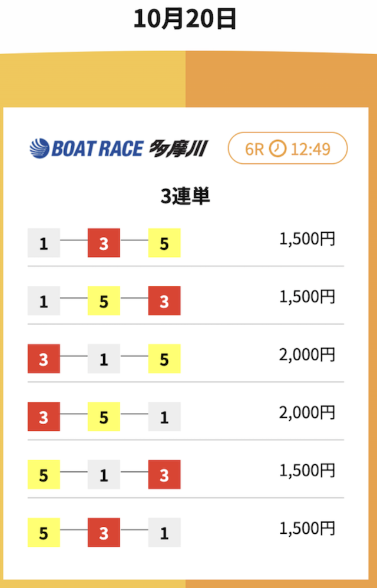377x588 pixels.
Task: Click the 3連単 bet type heading
Action: coord(186,197)
